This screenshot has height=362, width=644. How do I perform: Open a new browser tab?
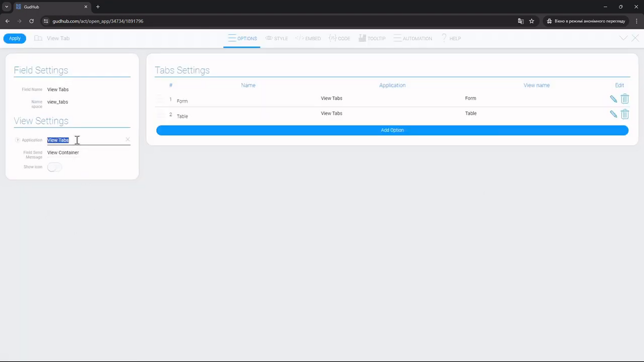pyautogui.click(x=98, y=7)
